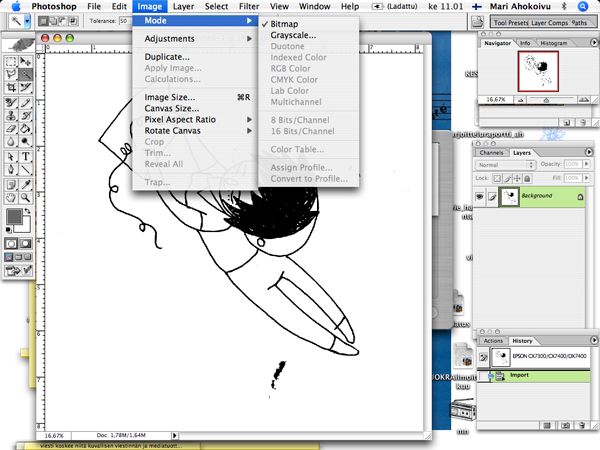The image size is (600, 450).
Task: Open the layer Opacity slider arrow
Action: coord(587,164)
